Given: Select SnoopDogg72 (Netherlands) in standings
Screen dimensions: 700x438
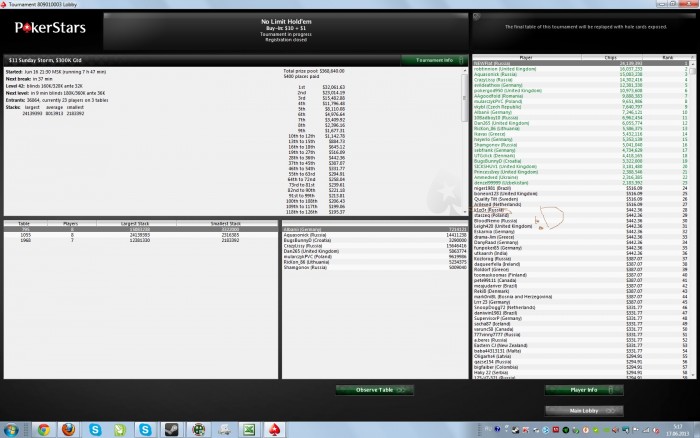Looking at the screenshot, I should (581, 308).
